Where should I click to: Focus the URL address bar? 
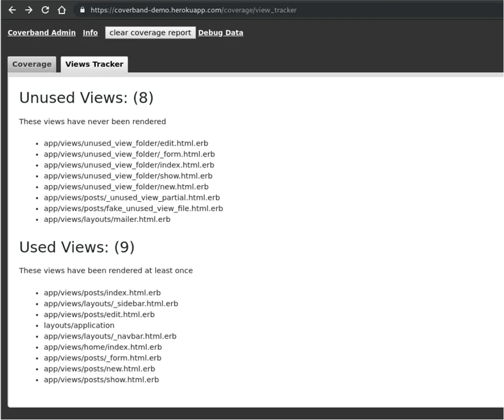click(290, 10)
